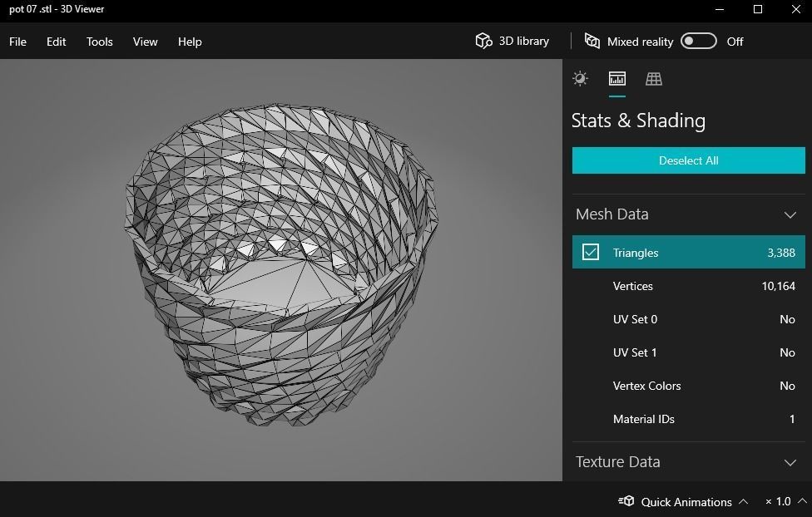This screenshot has height=517, width=812.
Task: Open the animation speed × 1.0 dropdown arrow
Action: click(802, 500)
